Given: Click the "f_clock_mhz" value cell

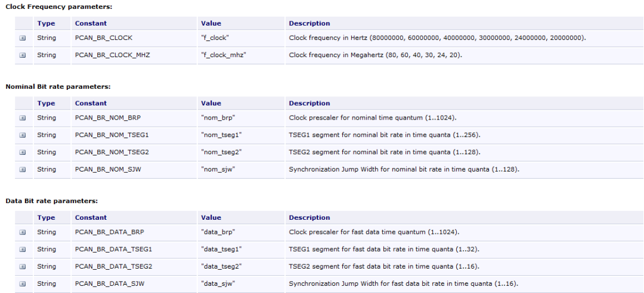Looking at the screenshot, I should click(224, 55).
